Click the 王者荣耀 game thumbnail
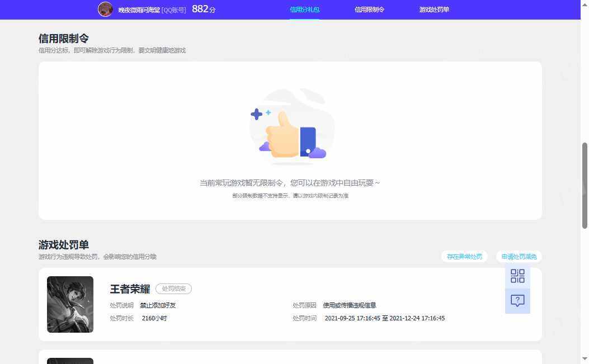 click(x=70, y=304)
